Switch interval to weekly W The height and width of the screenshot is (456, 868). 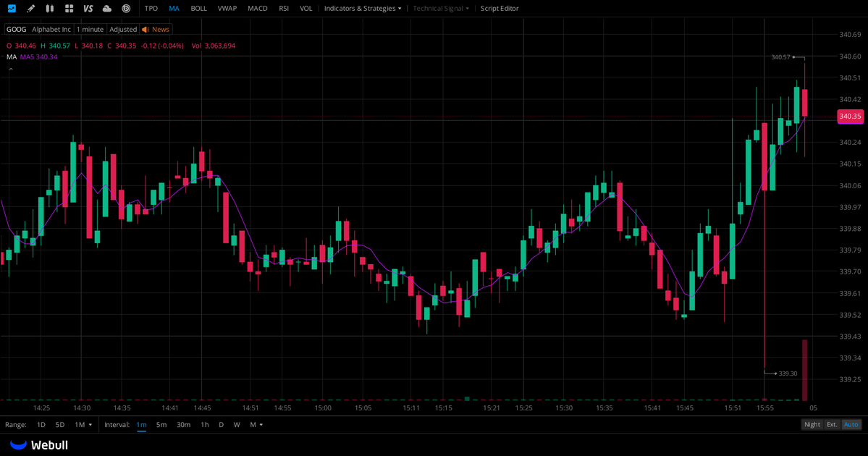coord(237,424)
